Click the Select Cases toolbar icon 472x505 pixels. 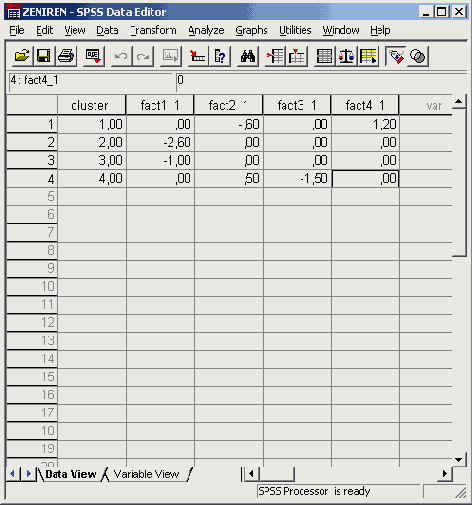(368, 56)
